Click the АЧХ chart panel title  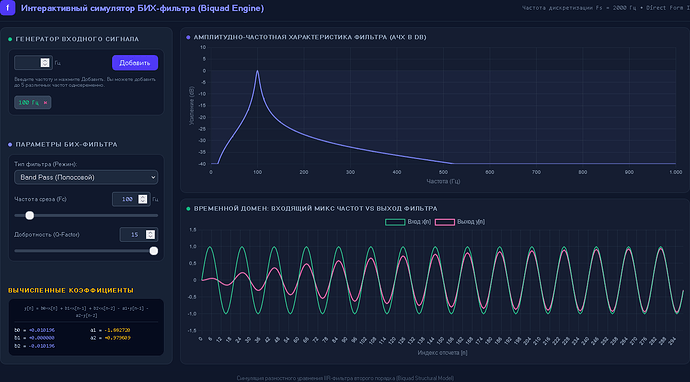[310, 37]
